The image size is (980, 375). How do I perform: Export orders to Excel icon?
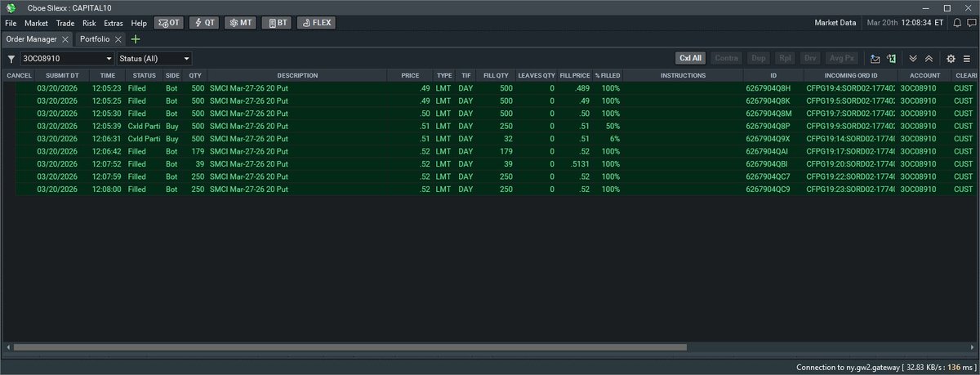point(891,59)
